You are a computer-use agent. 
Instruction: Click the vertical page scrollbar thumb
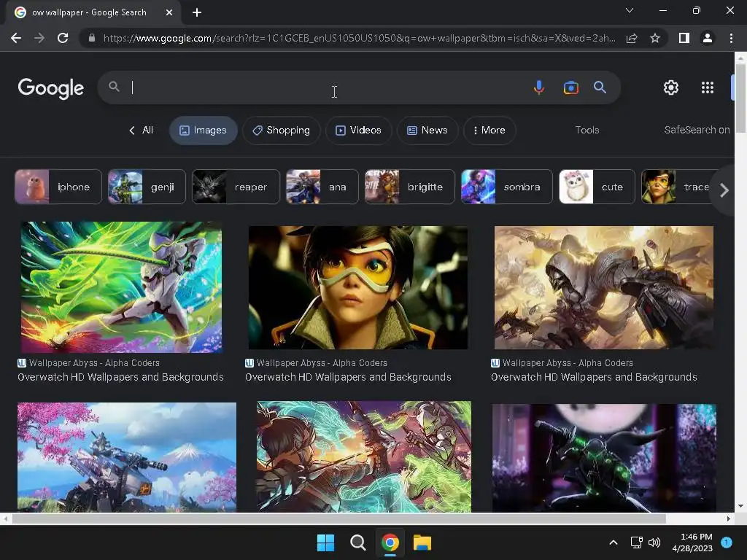click(x=740, y=98)
